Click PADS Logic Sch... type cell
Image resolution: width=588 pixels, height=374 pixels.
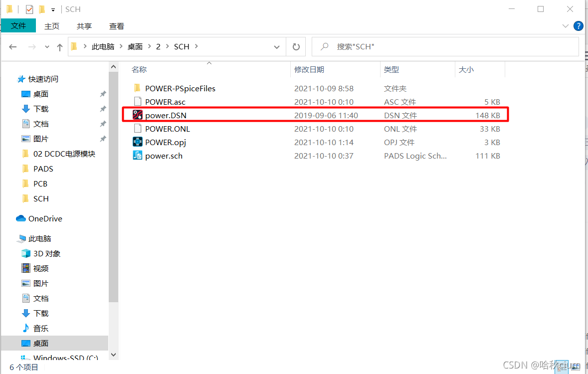pos(415,156)
